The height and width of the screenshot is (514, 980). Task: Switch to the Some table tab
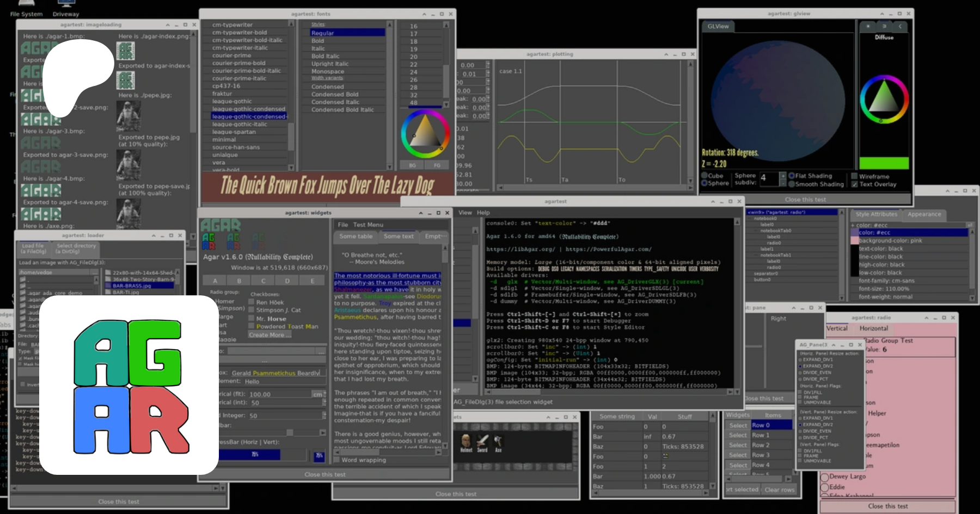(x=356, y=237)
